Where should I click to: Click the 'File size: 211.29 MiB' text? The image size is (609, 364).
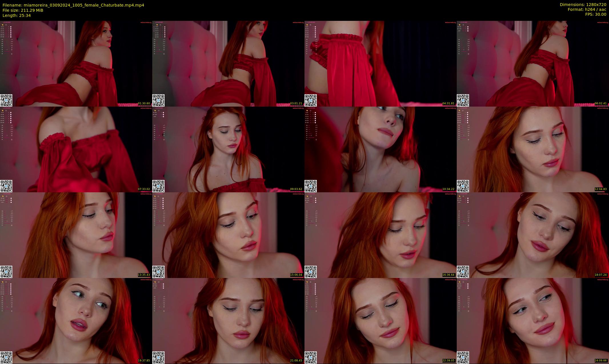23,10
